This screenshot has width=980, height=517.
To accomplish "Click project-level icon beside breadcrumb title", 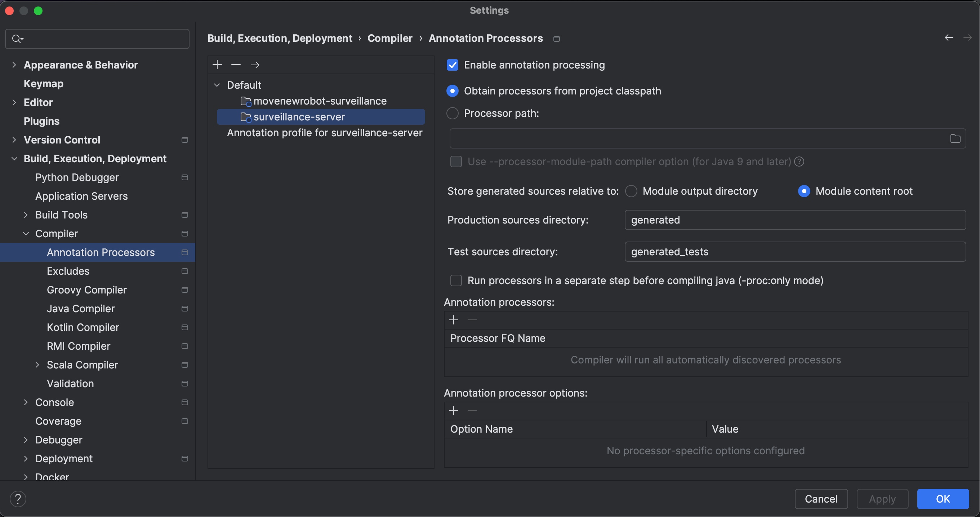I will 557,39.
